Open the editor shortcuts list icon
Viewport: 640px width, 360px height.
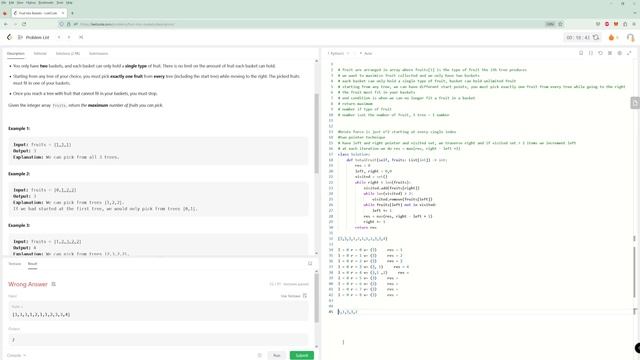pos(610,53)
